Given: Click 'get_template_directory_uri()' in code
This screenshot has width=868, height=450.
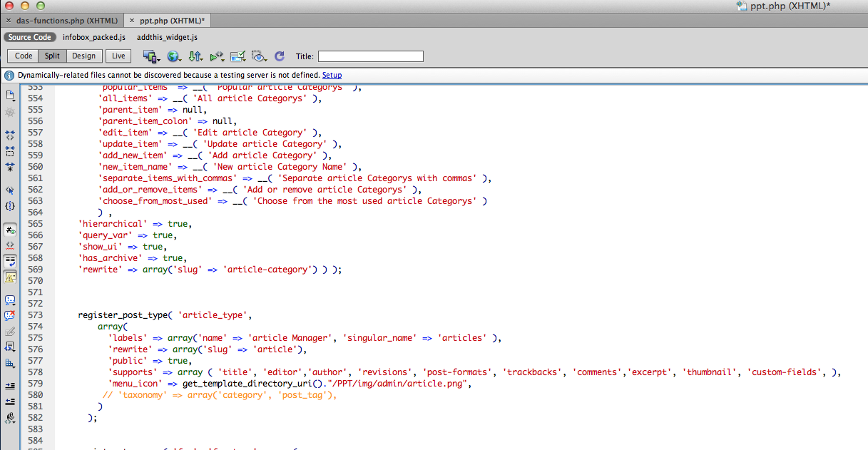Looking at the screenshot, I should [252, 384].
